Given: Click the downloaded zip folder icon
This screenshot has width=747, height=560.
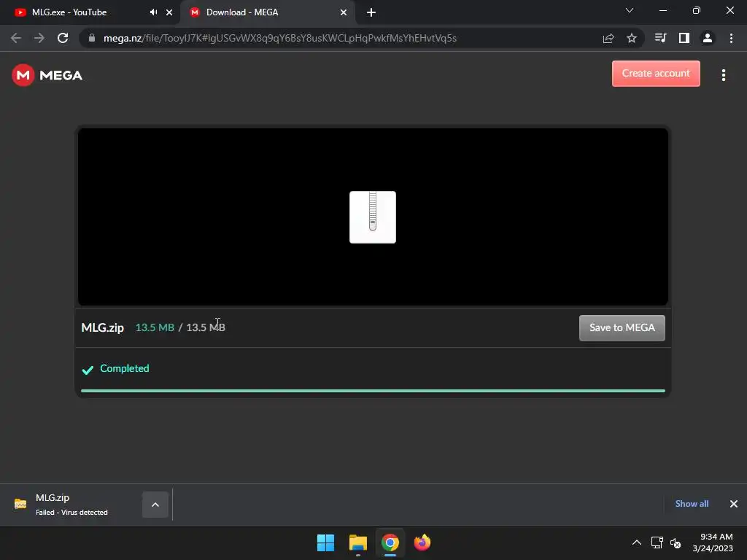Looking at the screenshot, I should tap(20, 504).
